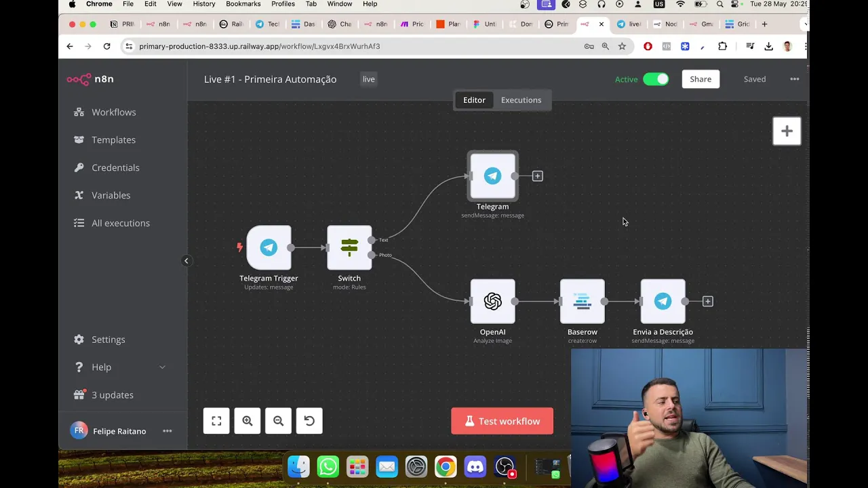This screenshot has width=868, height=488.
Task: Add node after Envia a Descrição
Action: (707, 302)
